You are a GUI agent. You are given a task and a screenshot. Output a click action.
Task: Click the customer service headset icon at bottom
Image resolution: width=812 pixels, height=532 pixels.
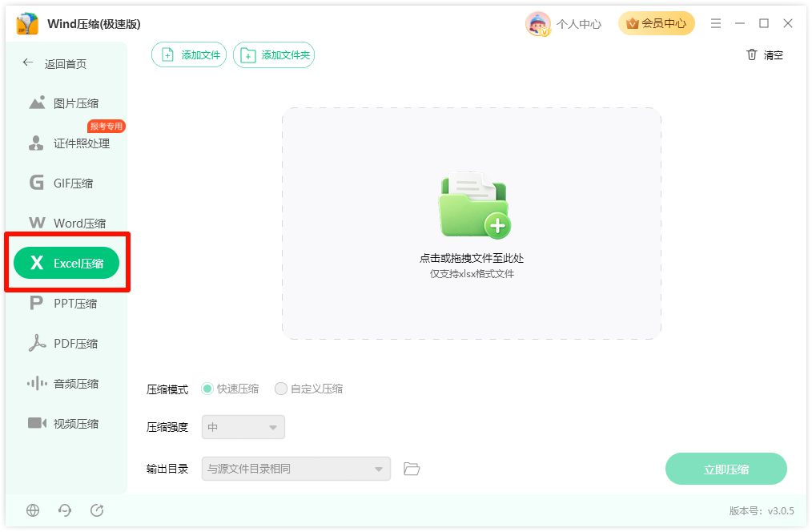click(65, 510)
